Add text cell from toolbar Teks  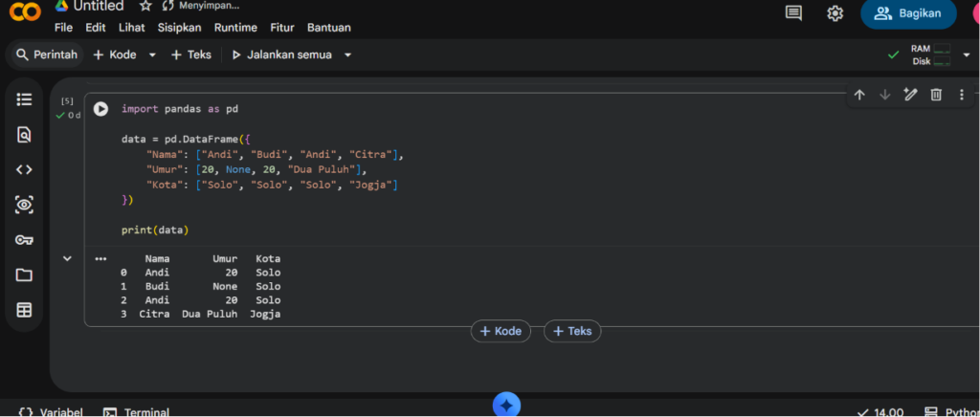(x=191, y=55)
